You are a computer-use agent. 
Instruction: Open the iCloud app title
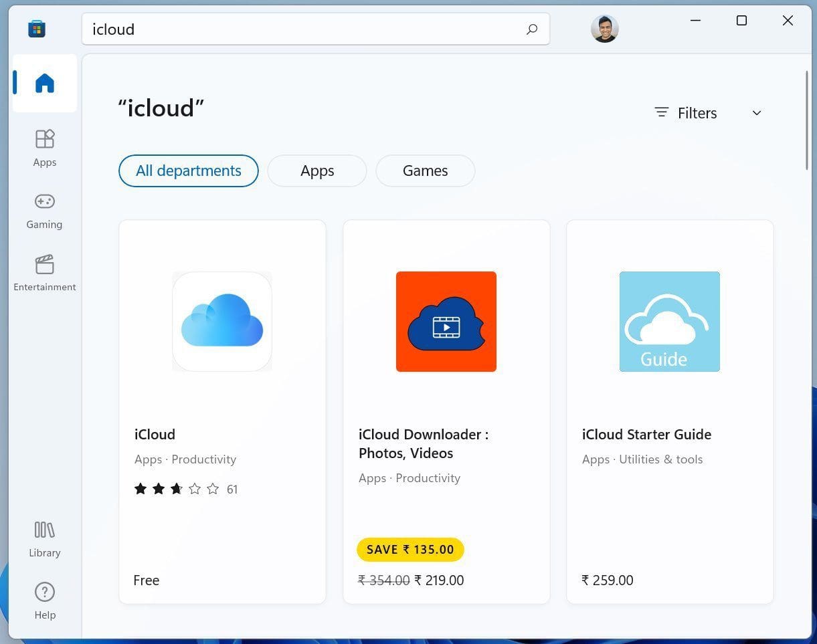(x=155, y=435)
